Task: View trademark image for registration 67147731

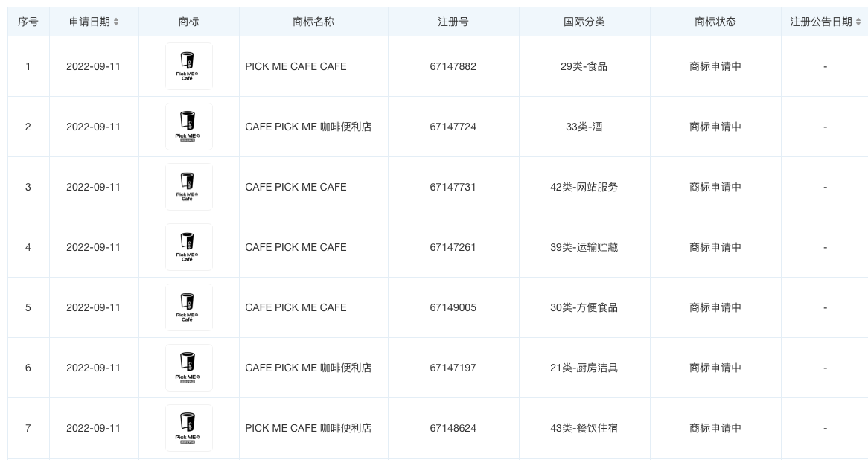Action: point(189,187)
